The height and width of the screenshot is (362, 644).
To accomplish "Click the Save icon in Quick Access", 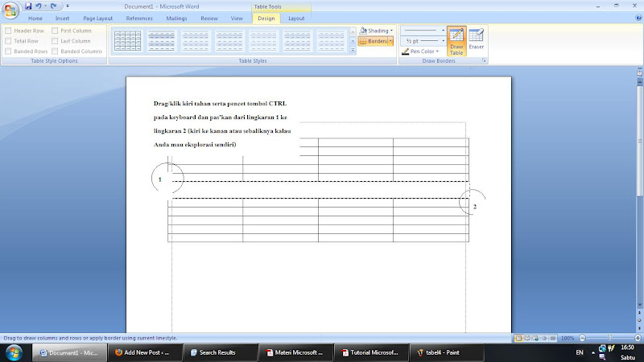I will 28,6.
